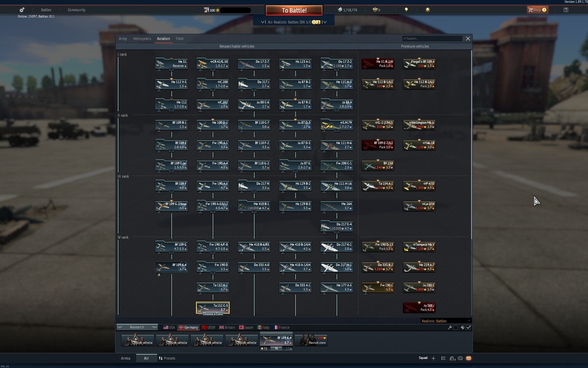Select the Ta 152 H-1 aircraft
This screenshot has width=588, height=368.
tap(213, 287)
